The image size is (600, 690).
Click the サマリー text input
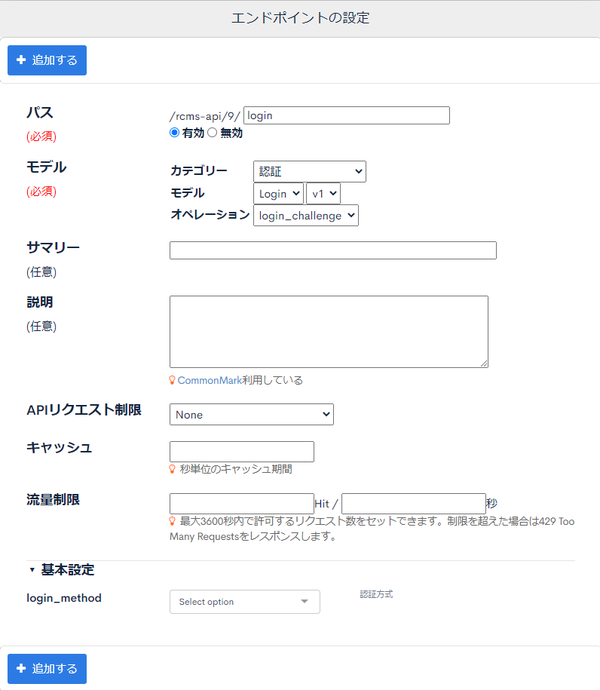333,250
